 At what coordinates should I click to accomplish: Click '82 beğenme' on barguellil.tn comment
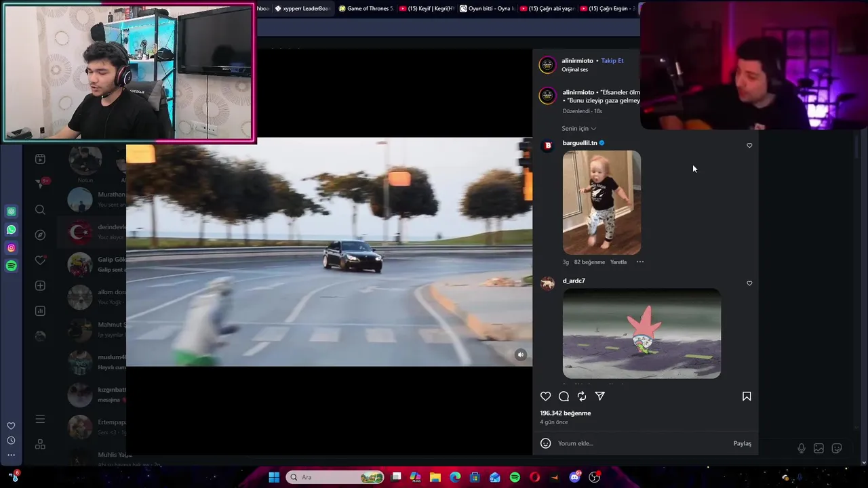589,262
